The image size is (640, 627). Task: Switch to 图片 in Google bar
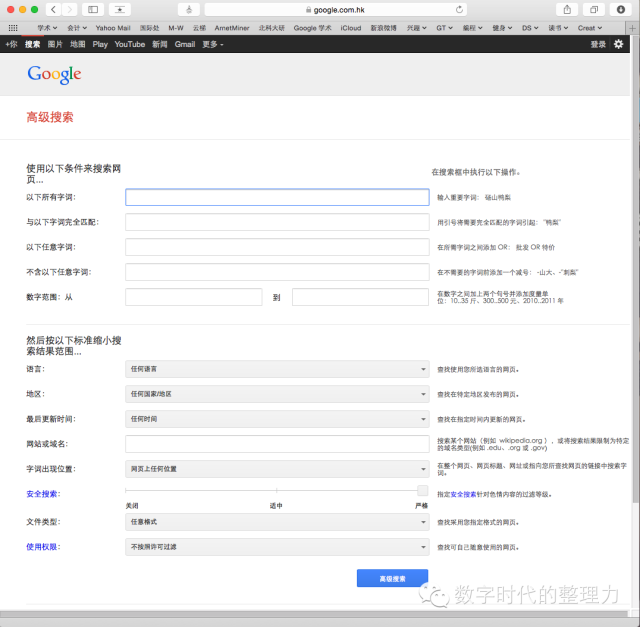tap(55, 44)
